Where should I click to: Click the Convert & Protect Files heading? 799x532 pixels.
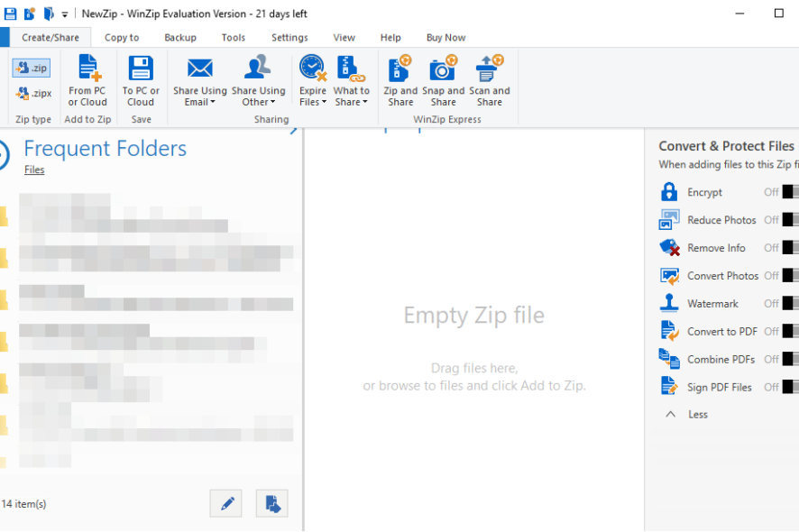pyautogui.click(x=726, y=146)
